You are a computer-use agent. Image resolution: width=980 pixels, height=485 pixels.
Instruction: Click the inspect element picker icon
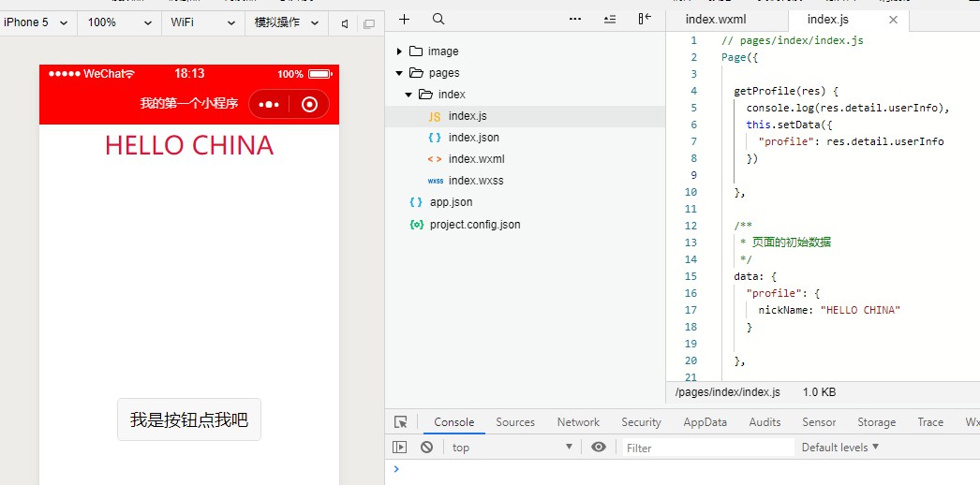(401, 422)
